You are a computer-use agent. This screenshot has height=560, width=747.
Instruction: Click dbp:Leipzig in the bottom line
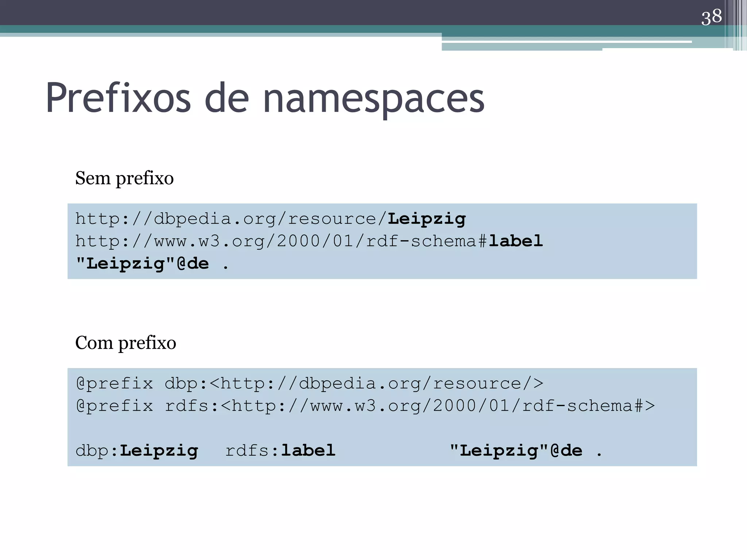tap(137, 451)
